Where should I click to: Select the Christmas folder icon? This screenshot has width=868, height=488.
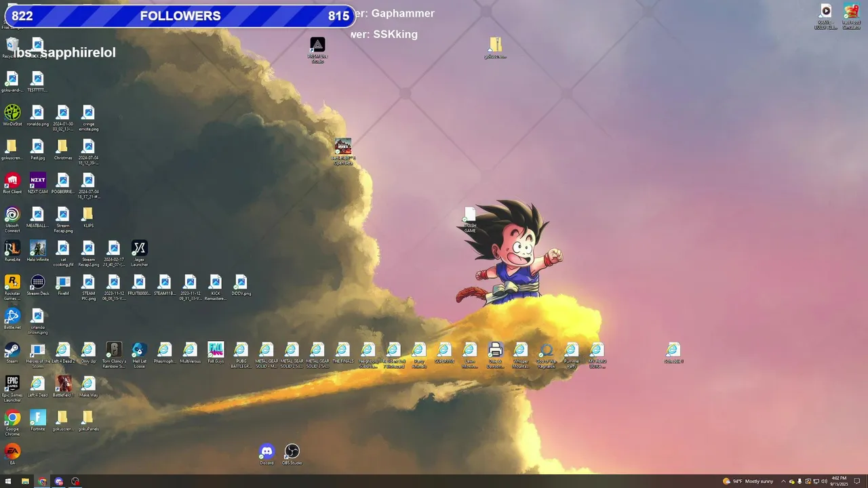coord(63,150)
